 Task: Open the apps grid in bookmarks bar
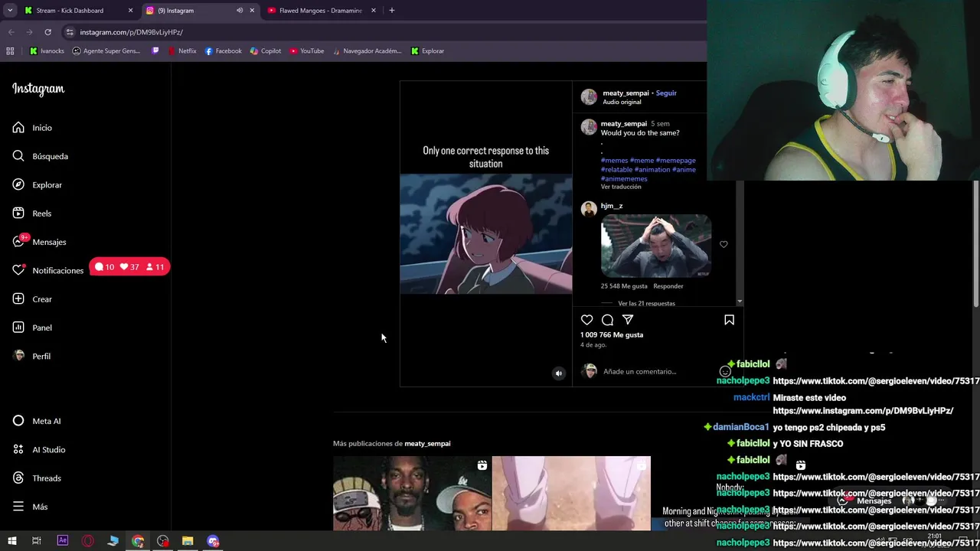point(10,51)
